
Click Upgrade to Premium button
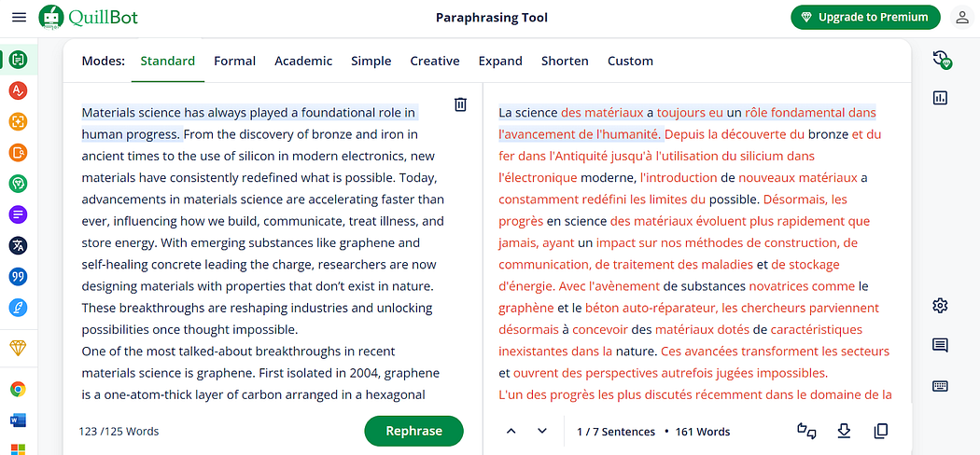tap(865, 17)
